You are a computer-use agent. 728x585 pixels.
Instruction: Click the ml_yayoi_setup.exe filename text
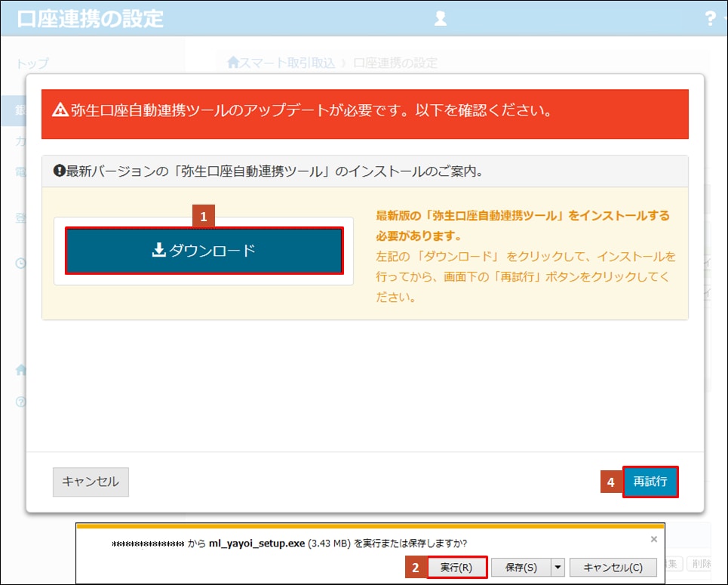point(256,543)
